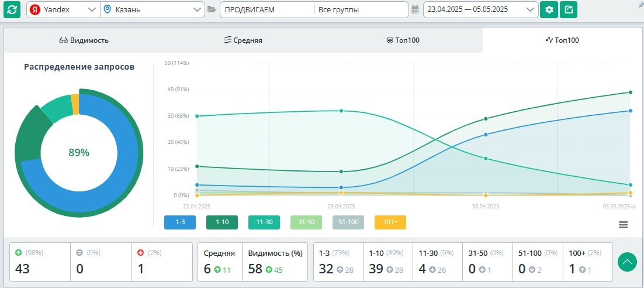Click the 31-50 (0%) stat cell

click(488, 262)
